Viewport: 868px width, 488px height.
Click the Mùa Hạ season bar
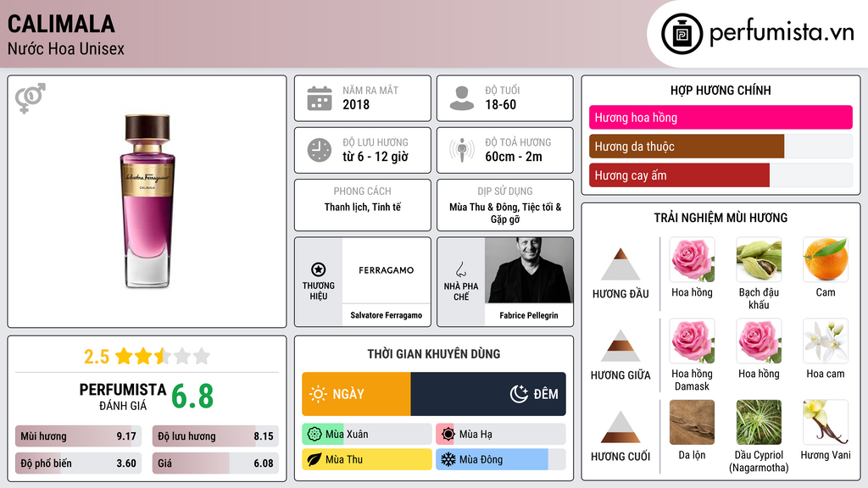[500, 435]
